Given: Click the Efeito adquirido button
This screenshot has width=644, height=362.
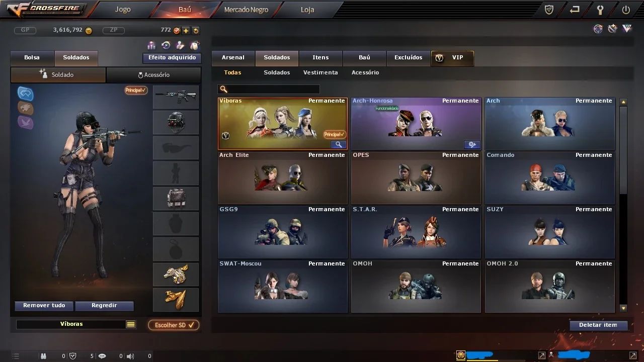Looking at the screenshot, I should [172, 58].
